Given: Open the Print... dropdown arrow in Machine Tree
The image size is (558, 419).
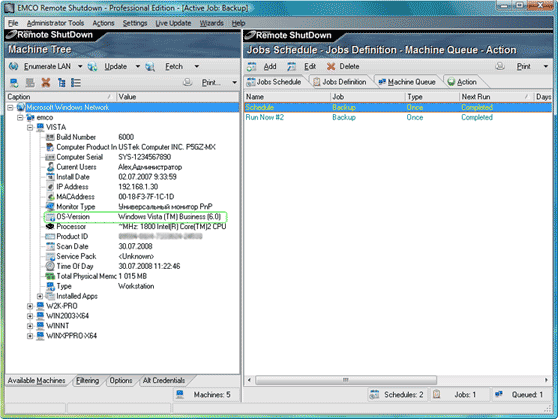Looking at the screenshot, I should coord(235,83).
